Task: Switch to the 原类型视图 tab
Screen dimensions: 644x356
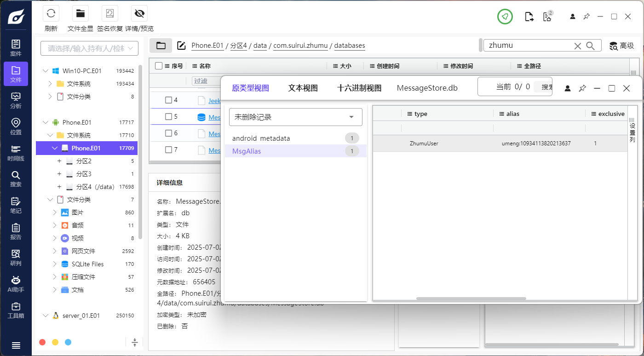Action: (x=250, y=88)
